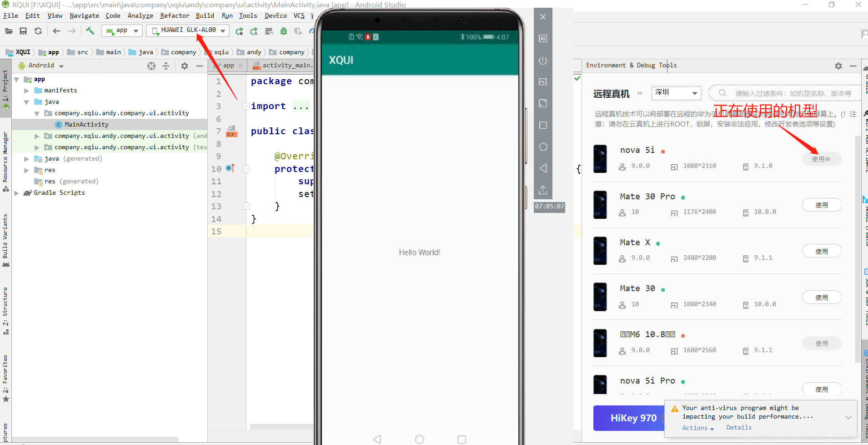Screen dimensions: 868x445
Task: Click the round home control icon in sidebar
Action: click(x=543, y=147)
